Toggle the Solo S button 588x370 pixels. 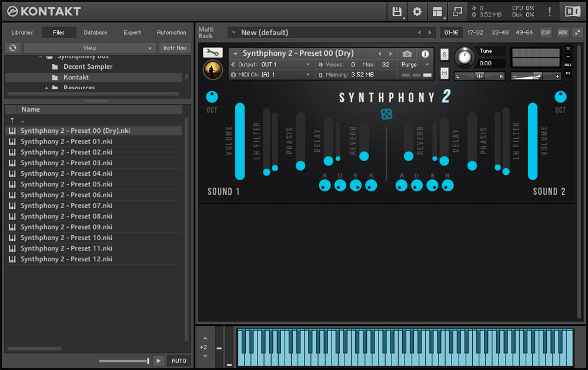click(x=445, y=54)
